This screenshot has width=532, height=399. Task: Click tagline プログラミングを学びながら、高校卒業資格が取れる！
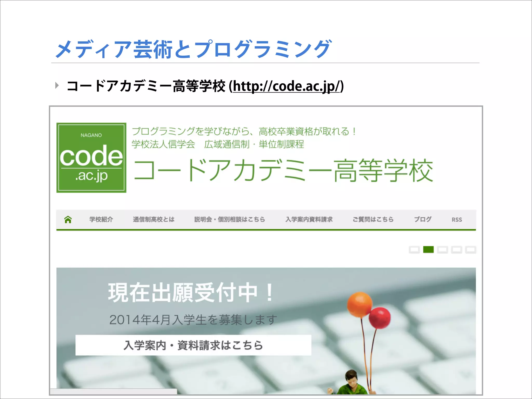coord(244,131)
